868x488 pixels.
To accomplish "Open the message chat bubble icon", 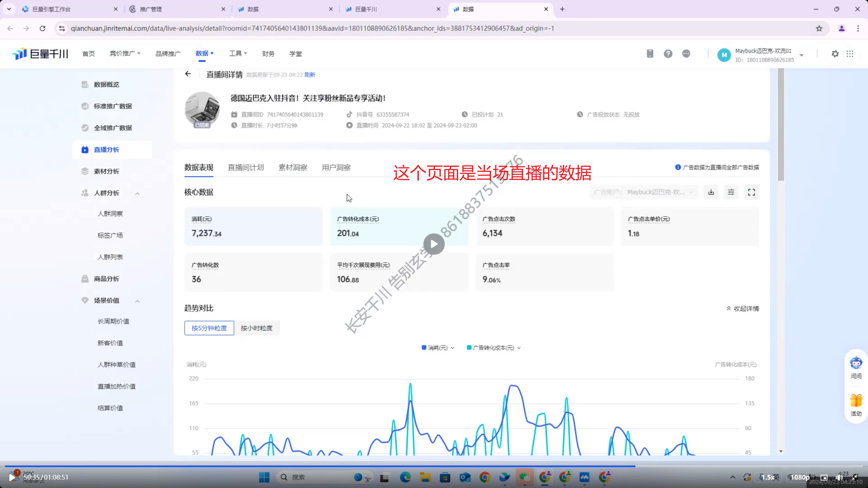I will click(x=686, y=54).
